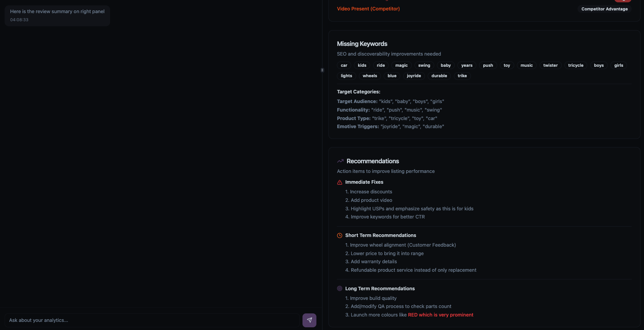Image resolution: width=644 pixels, height=330 pixels.
Task: Click the send message paper-plane button
Action: (309, 320)
